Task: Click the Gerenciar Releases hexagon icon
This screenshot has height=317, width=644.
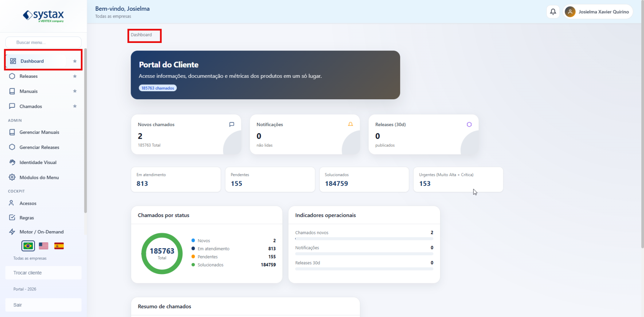Action: [12, 147]
